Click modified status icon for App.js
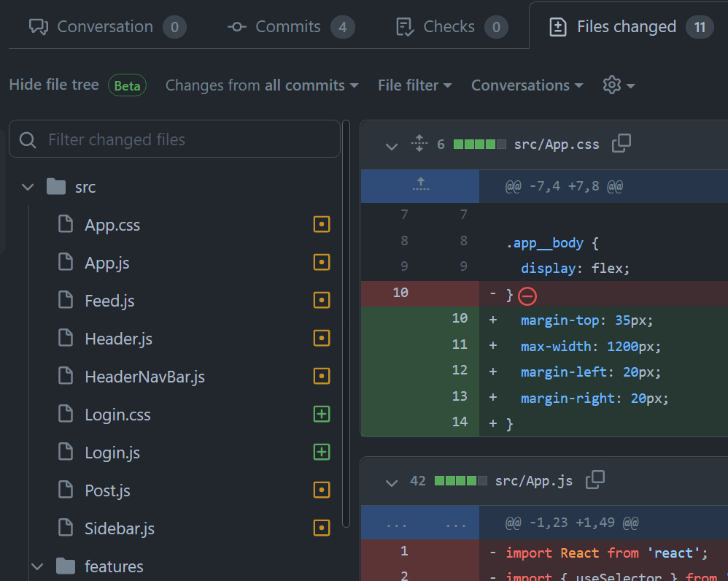728x581 pixels. [x=322, y=263]
